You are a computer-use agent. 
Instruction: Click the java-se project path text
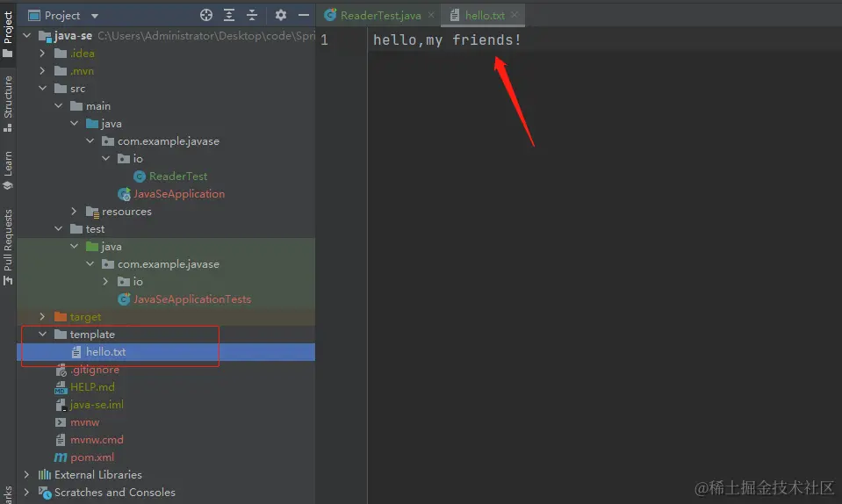206,35
